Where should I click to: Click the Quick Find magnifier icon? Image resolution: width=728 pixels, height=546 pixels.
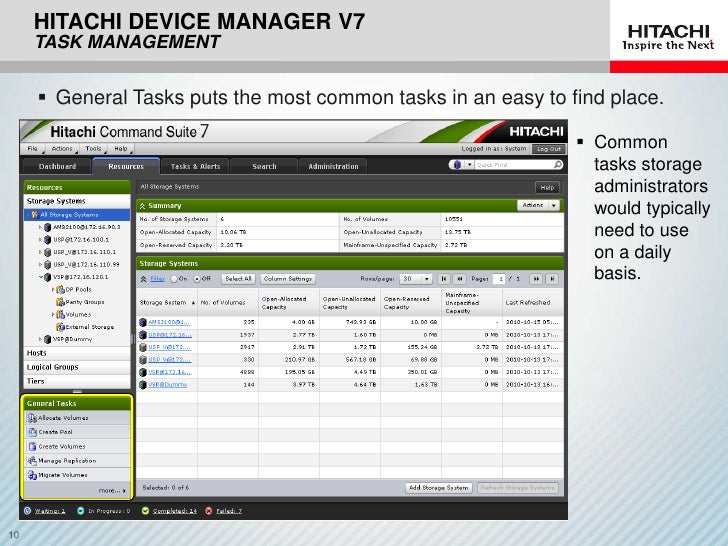[x=558, y=164]
